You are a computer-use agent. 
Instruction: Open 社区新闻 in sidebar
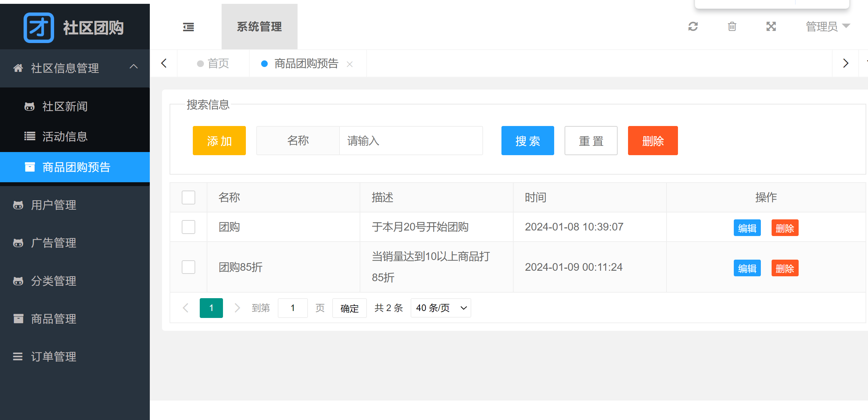point(75,106)
